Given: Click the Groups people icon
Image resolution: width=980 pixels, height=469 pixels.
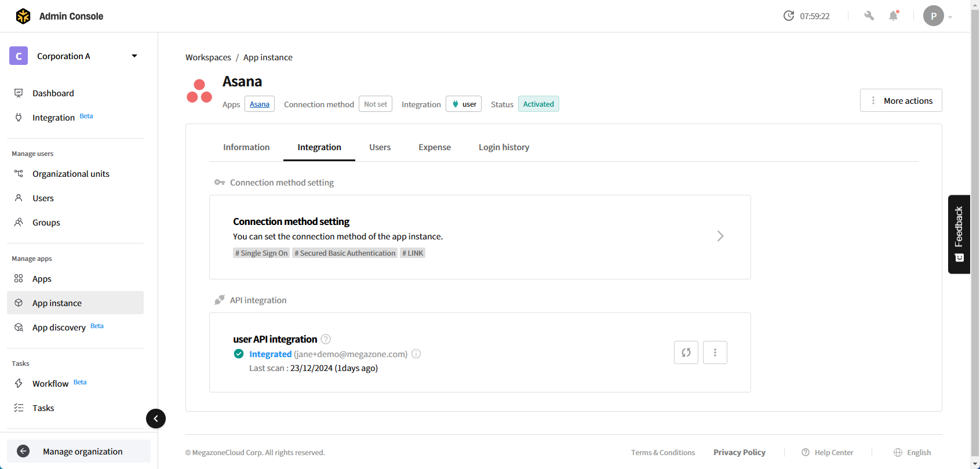Looking at the screenshot, I should coord(19,222).
